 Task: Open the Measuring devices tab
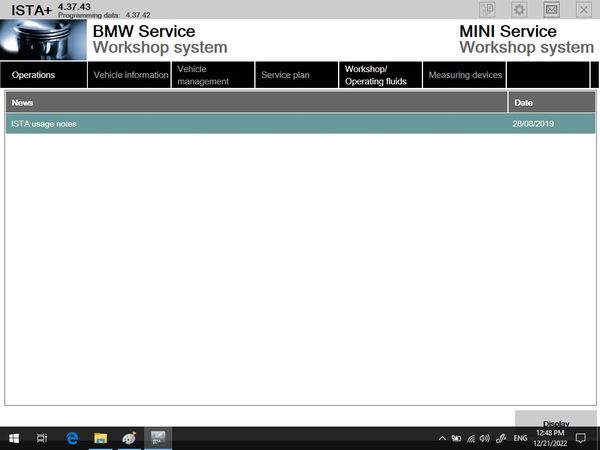(x=465, y=75)
